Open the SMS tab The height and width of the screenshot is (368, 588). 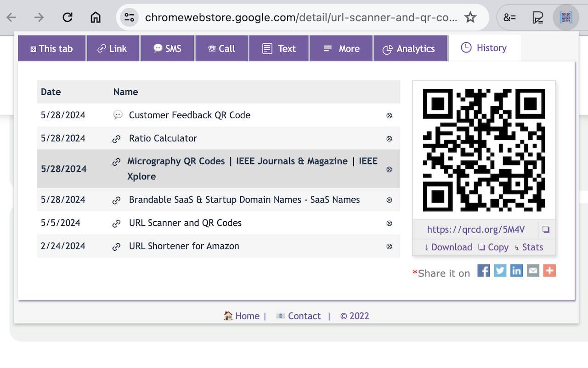tap(167, 48)
